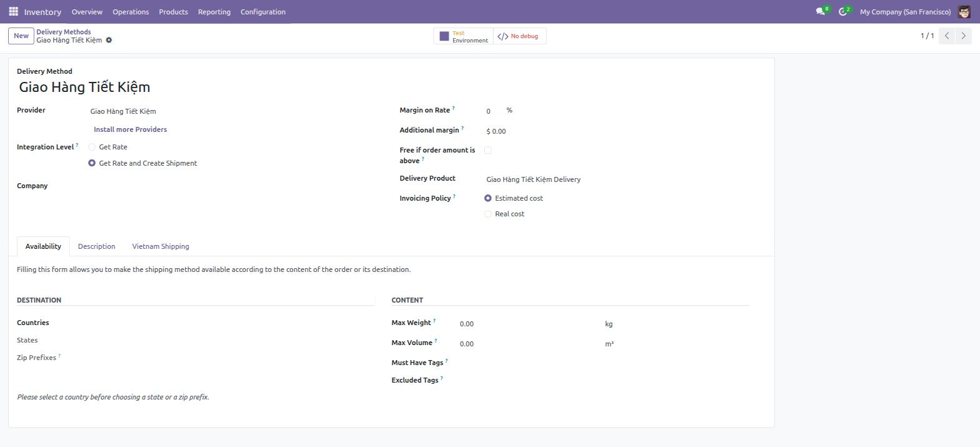Open the Operations menu
The width and height of the screenshot is (980, 447).
tap(131, 12)
